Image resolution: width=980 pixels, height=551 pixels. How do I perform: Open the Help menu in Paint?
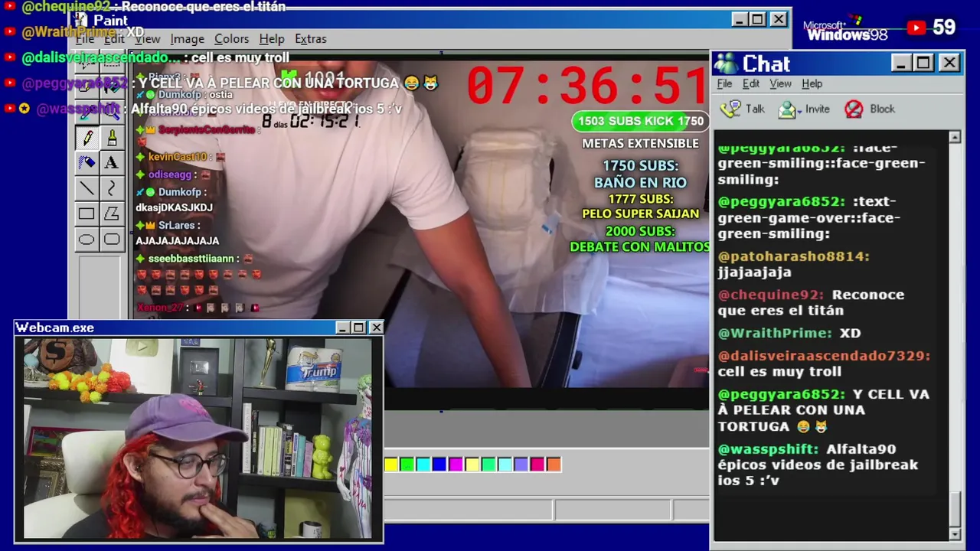pos(272,39)
